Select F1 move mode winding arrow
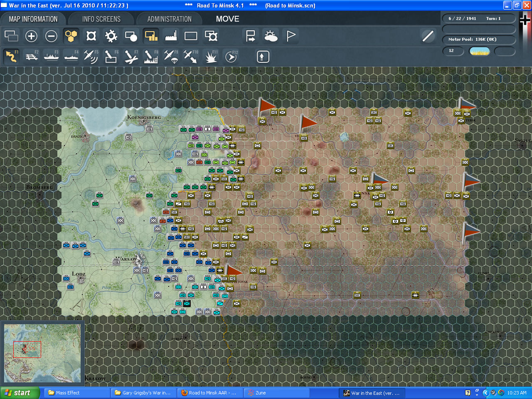532x399 pixels. (x=11, y=57)
